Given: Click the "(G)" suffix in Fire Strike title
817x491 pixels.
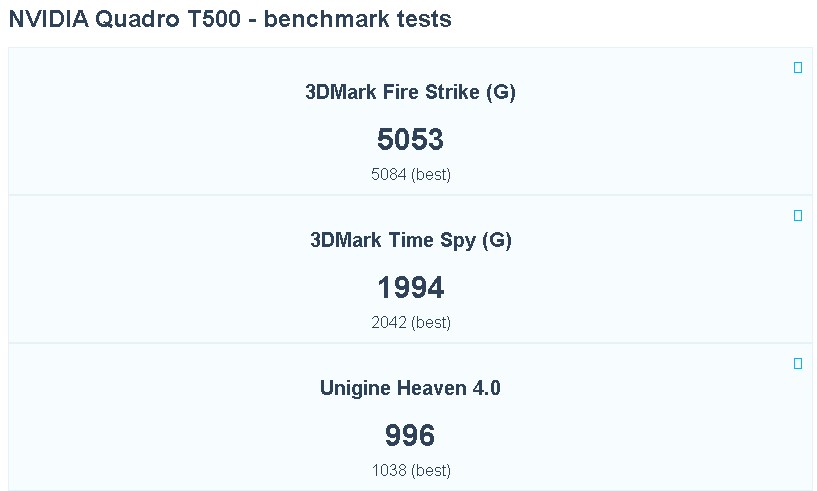Looking at the screenshot, I should [501, 93].
